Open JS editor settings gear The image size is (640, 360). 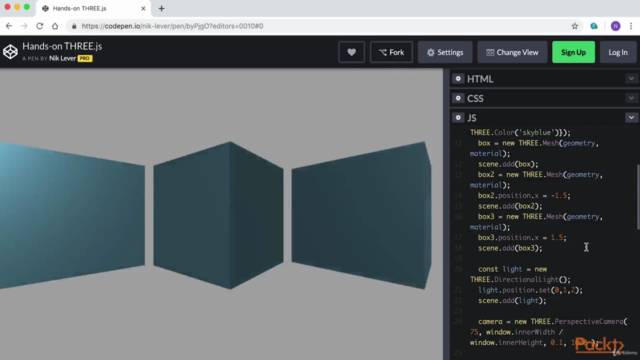pyautogui.click(x=458, y=118)
